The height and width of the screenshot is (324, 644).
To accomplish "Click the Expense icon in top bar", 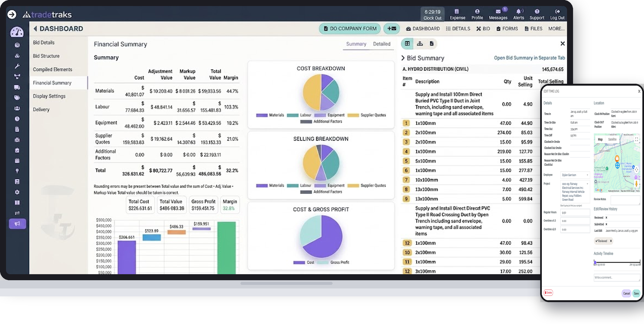I will click(457, 14).
